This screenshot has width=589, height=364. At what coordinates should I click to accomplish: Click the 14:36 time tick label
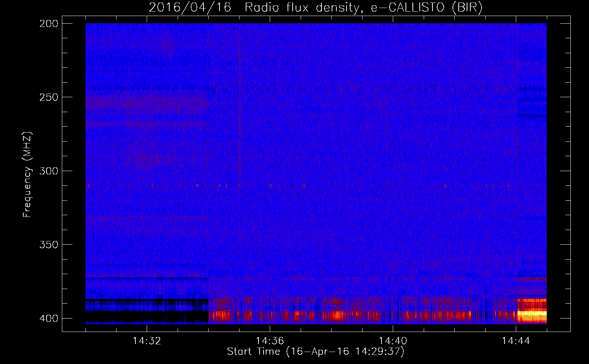coord(270,341)
